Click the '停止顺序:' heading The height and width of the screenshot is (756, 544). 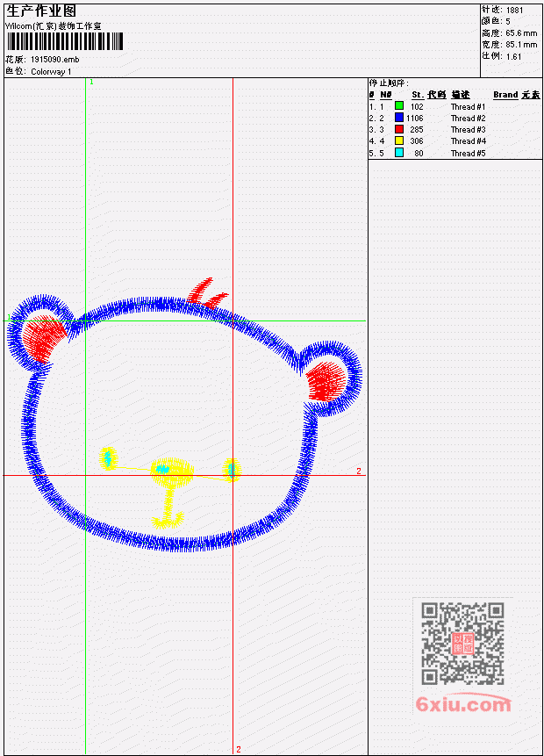point(389,83)
